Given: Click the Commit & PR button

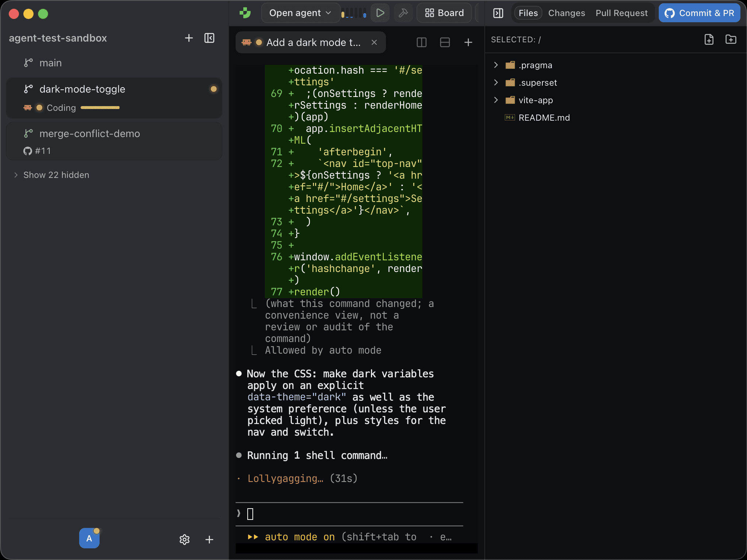Looking at the screenshot, I should (699, 13).
